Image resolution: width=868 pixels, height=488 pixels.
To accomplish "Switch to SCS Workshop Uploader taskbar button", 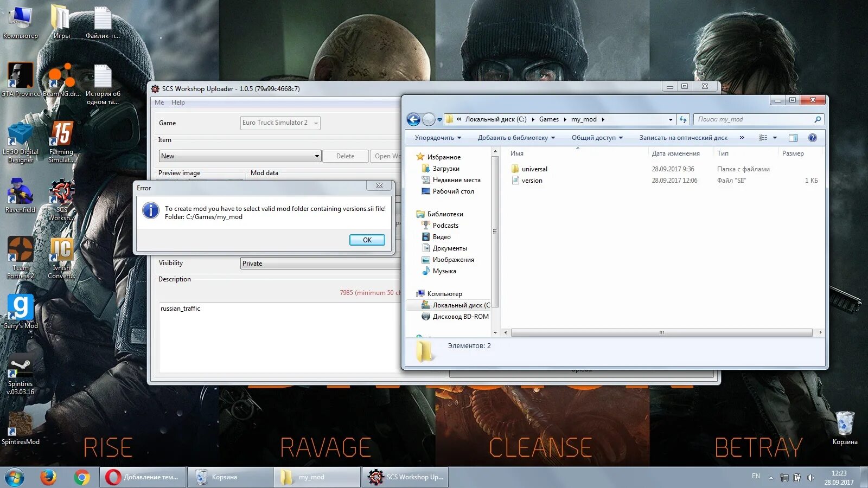I will pyautogui.click(x=405, y=477).
